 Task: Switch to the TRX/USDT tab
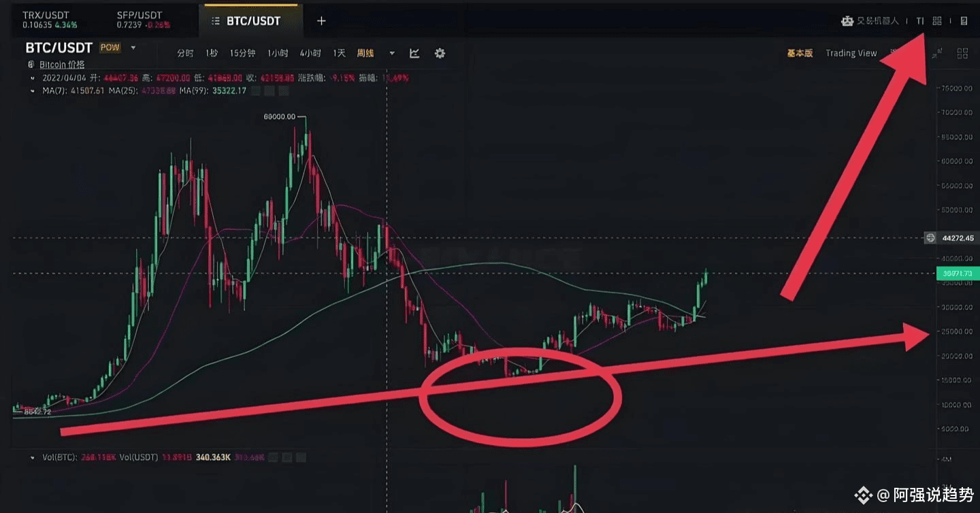coord(50,20)
